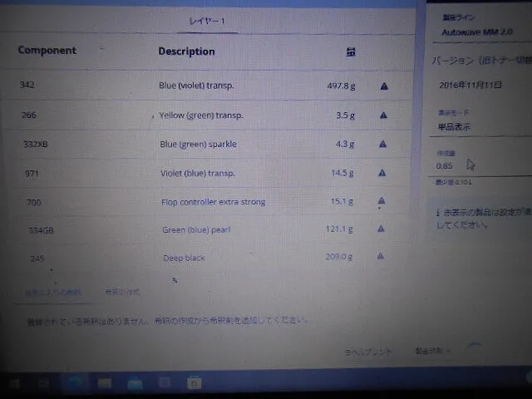The width and height of the screenshot is (532, 399).
Task: Click the Component column header
Action: click(x=47, y=51)
